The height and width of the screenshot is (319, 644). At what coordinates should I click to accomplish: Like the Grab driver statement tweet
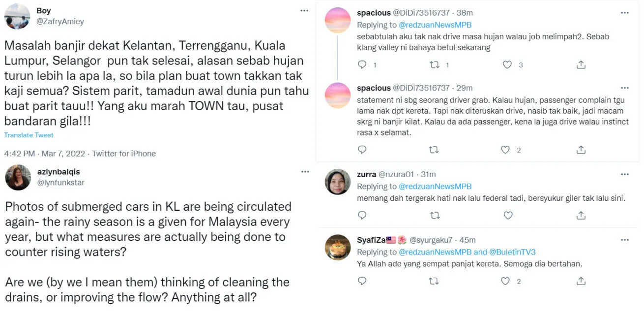[x=505, y=150]
